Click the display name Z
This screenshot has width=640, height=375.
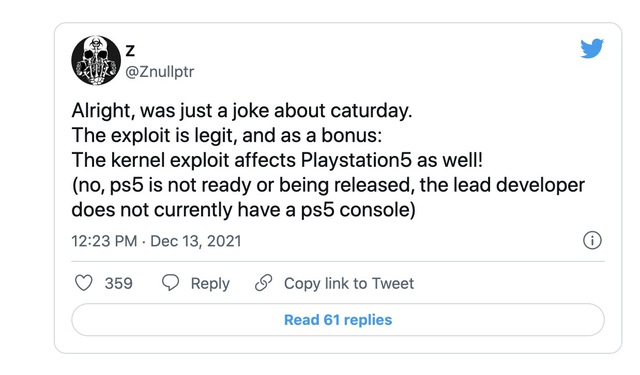pos(130,51)
